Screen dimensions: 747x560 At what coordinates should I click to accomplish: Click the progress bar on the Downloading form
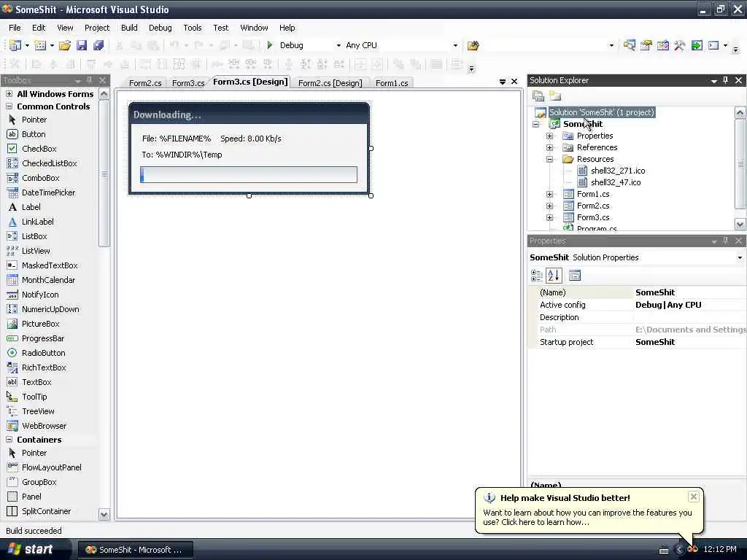click(x=248, y=174)
